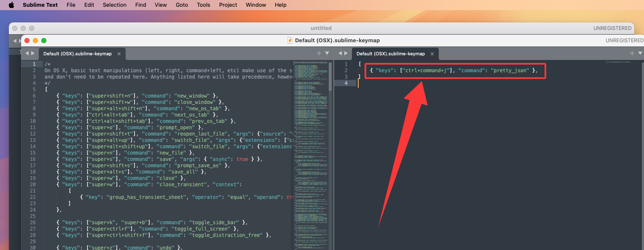
Task: Open tab list dropdown in left pane
Action: click(327, 53)
